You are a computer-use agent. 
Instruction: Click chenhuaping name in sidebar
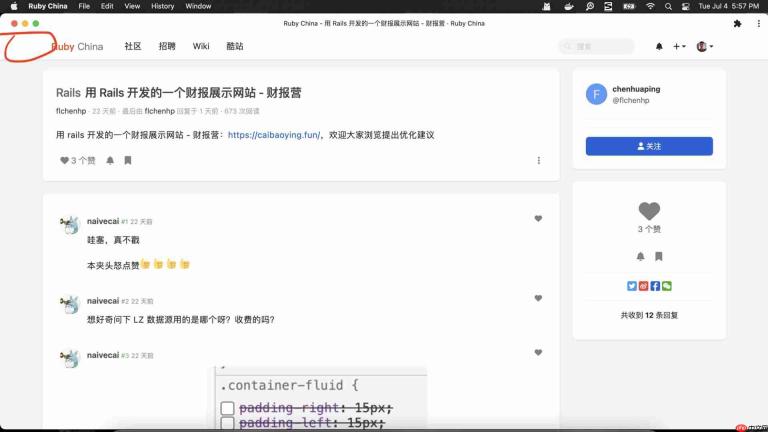click(x=636, y=89)
